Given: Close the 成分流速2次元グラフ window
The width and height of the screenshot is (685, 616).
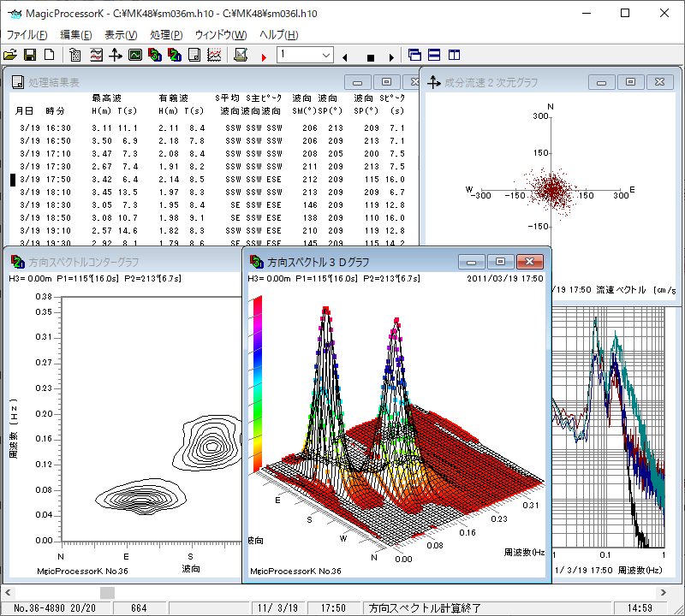Looking at the screenshot, I should [659, 82].
